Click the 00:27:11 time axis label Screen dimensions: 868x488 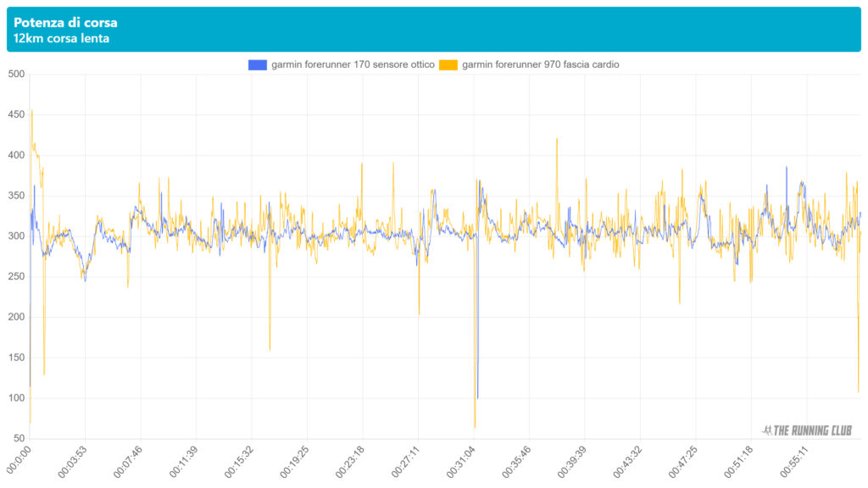[x=406, y=462]
